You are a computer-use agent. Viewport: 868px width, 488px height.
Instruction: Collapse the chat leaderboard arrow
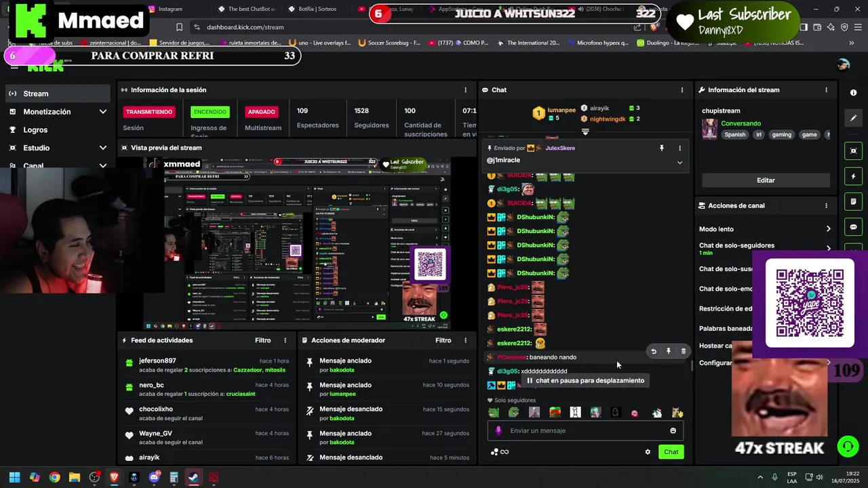(x=585, y=132)
